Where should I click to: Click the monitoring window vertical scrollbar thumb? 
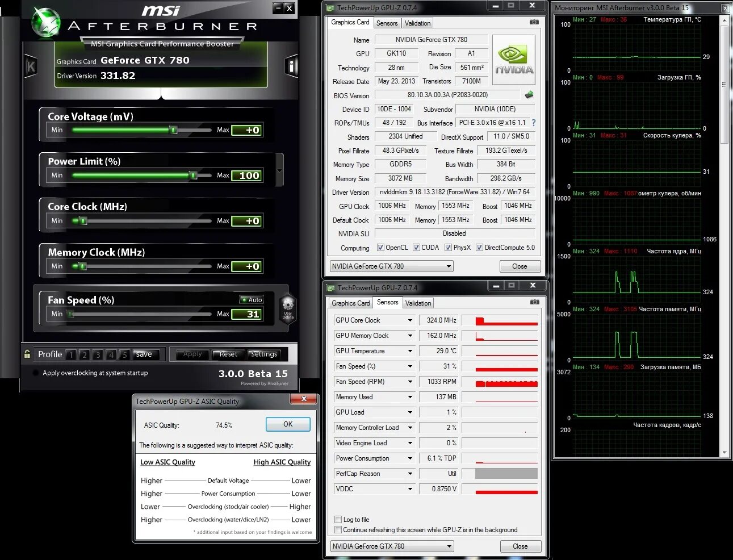724,84
